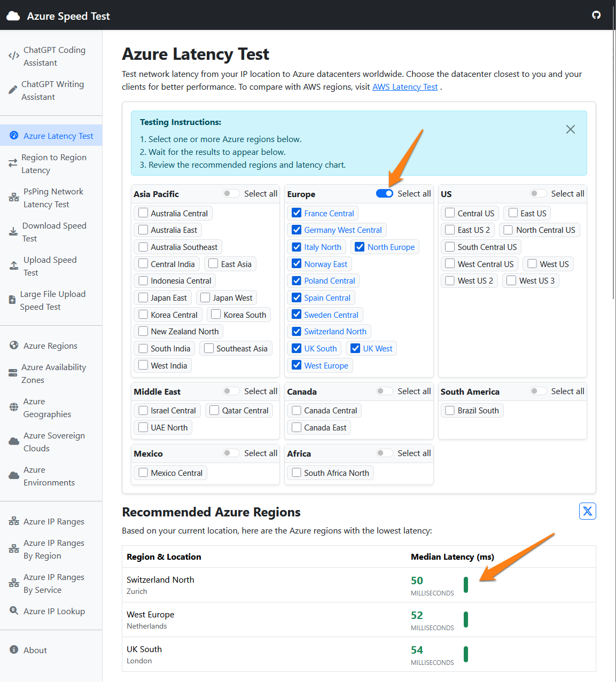The image size is (616, 682).
Task: Click the Download Speed Test icon
Action: pyautogui.click(x=13, y=232)
